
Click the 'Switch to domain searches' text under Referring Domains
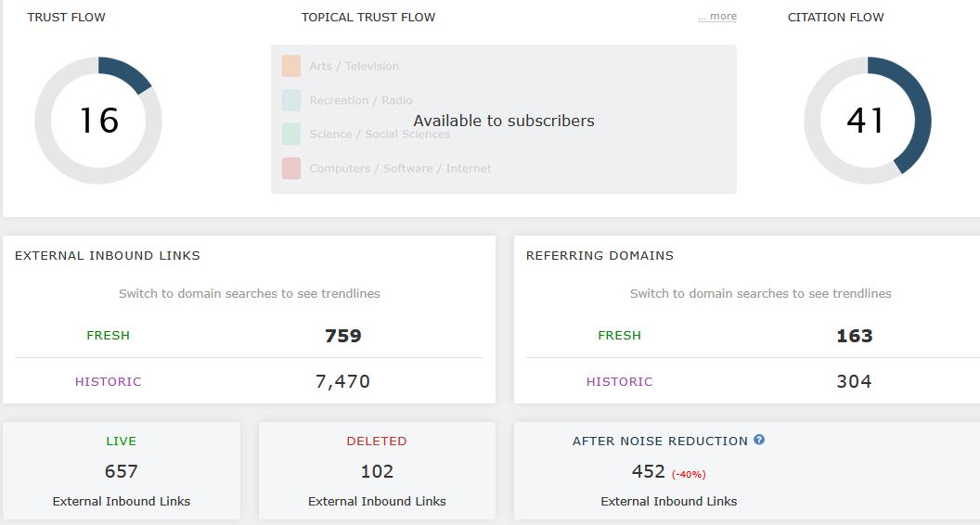pos(761,294)
